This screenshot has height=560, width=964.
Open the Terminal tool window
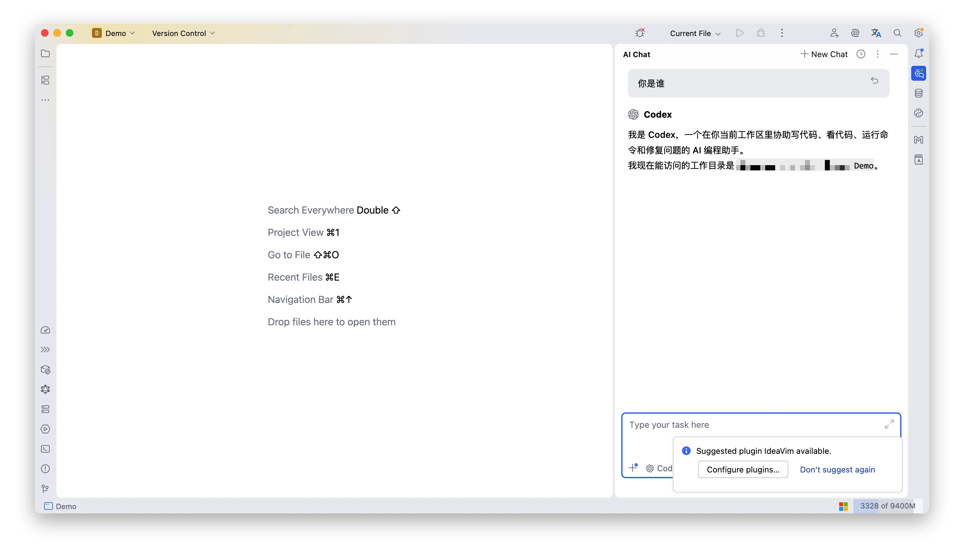45,449
